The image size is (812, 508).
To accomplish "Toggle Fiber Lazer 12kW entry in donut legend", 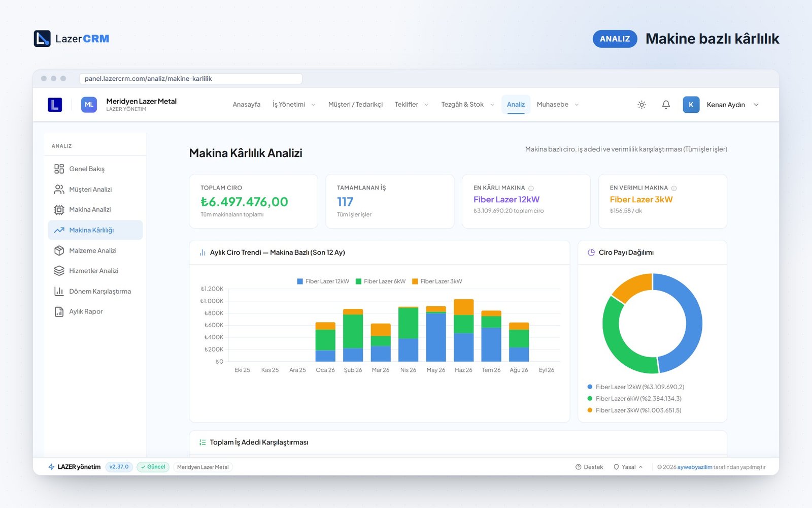I will 635,387.
